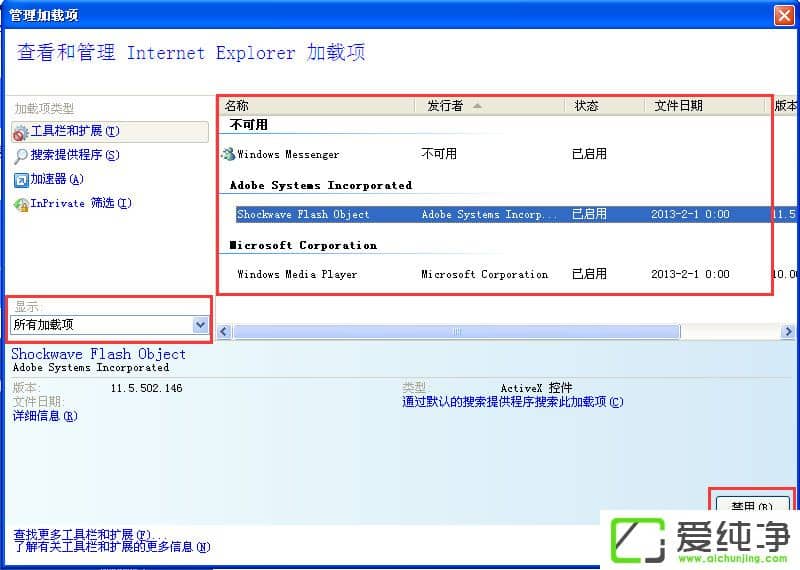Select Toolbars and Extensions (工具栏和扩展) type

tap(110, 132)
